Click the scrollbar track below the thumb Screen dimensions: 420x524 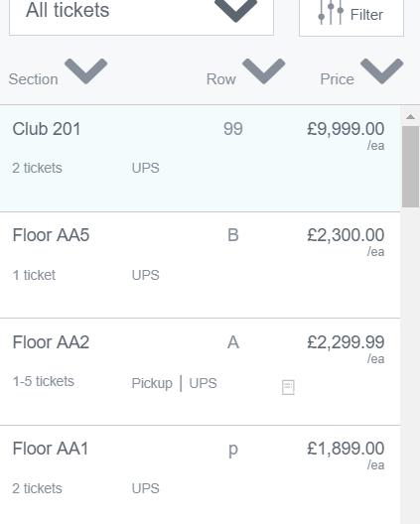[x=410, y=365]
